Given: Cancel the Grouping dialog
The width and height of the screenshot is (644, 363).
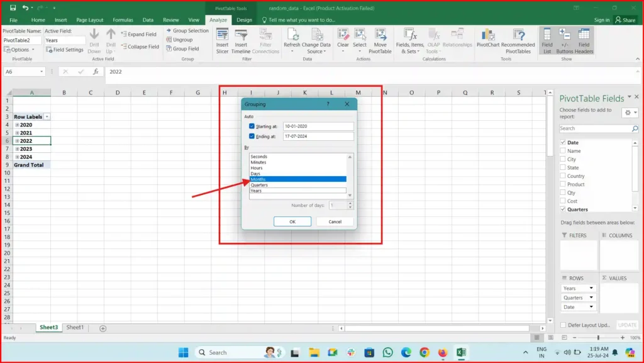Looking at the screenshot, I should pos(334,221).
